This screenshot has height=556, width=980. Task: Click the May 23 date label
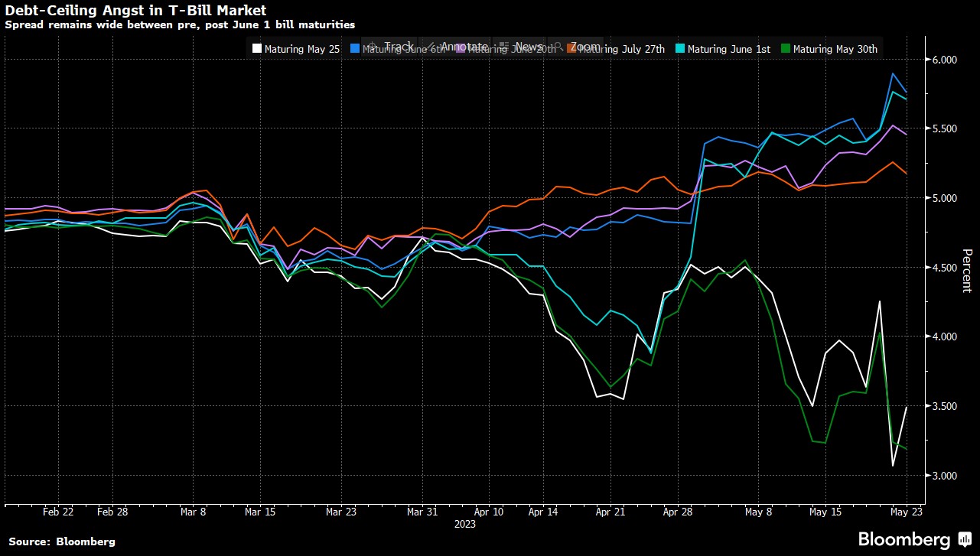click(x=905, y=512)
